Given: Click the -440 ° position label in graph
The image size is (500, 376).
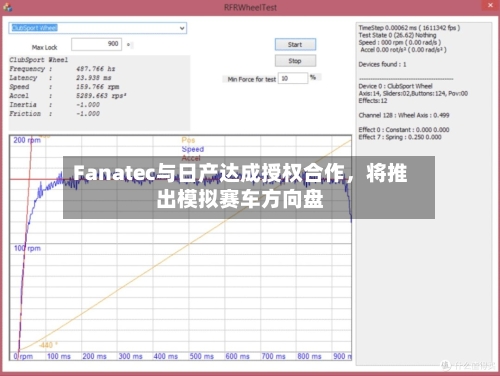Looking at the screenshot, I should pos(48,345).
